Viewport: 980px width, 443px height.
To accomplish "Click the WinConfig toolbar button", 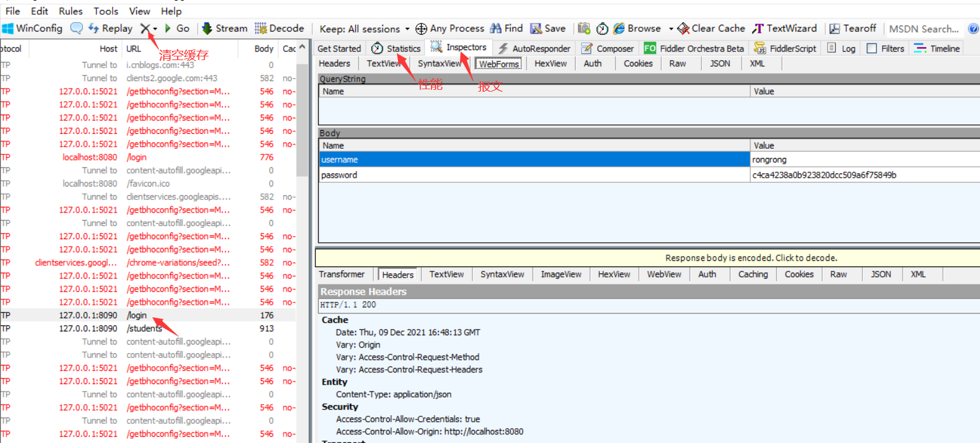I will (x=32, y=29).
